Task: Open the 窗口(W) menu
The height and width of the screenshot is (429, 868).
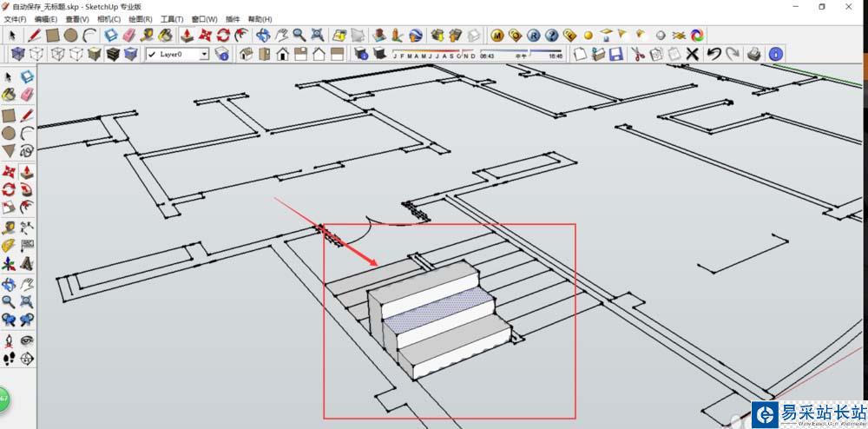Action: tap(204, 19)
